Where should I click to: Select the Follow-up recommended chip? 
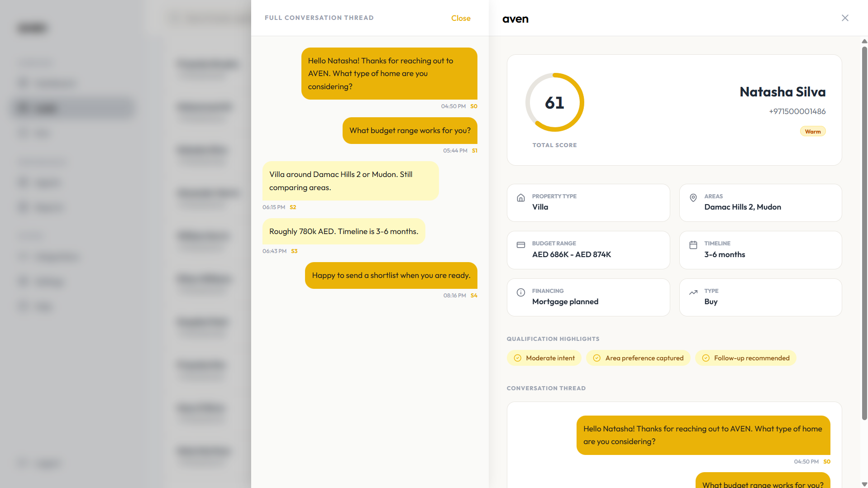(x=745, y=358)
